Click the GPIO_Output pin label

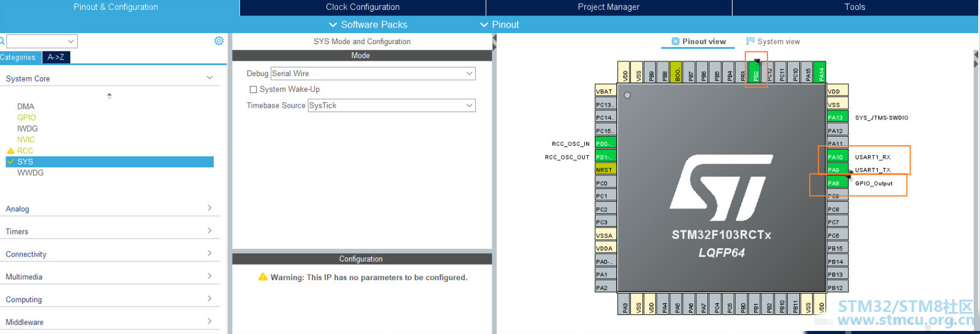click(x=873, y=183)
